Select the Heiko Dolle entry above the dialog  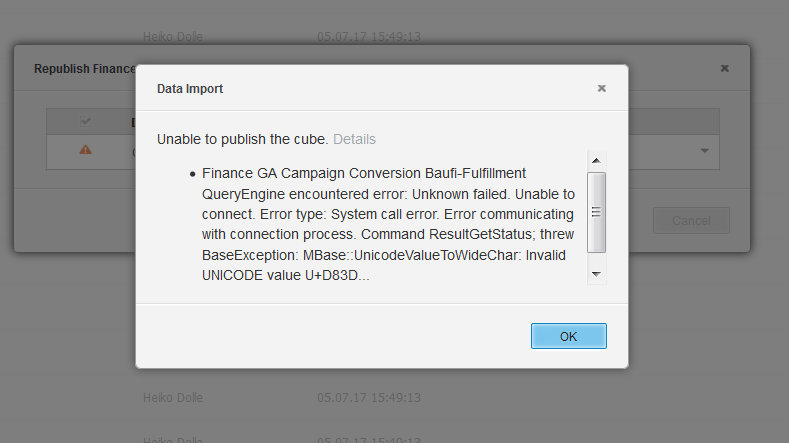pos(173,37)
